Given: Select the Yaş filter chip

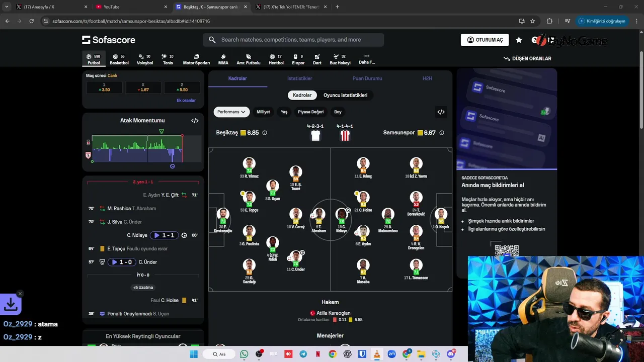Looking at the screenshot, I should pyautogui.click(x=284, y=112).
